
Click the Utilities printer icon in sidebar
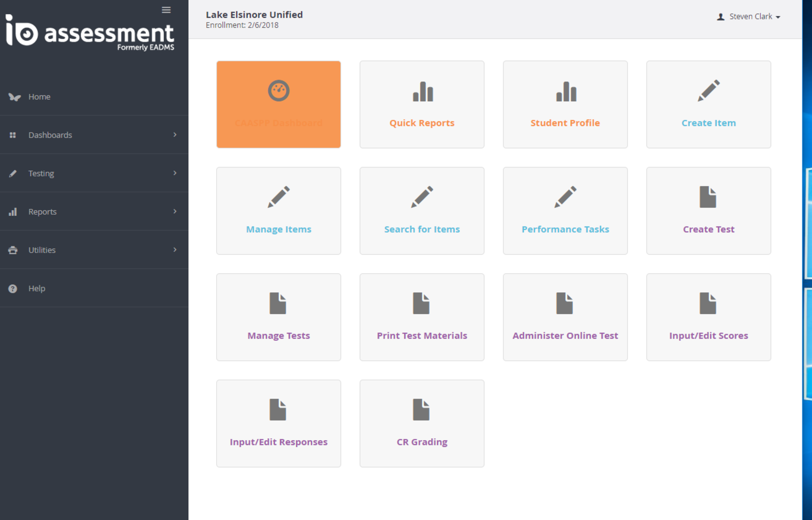point(13,250)
